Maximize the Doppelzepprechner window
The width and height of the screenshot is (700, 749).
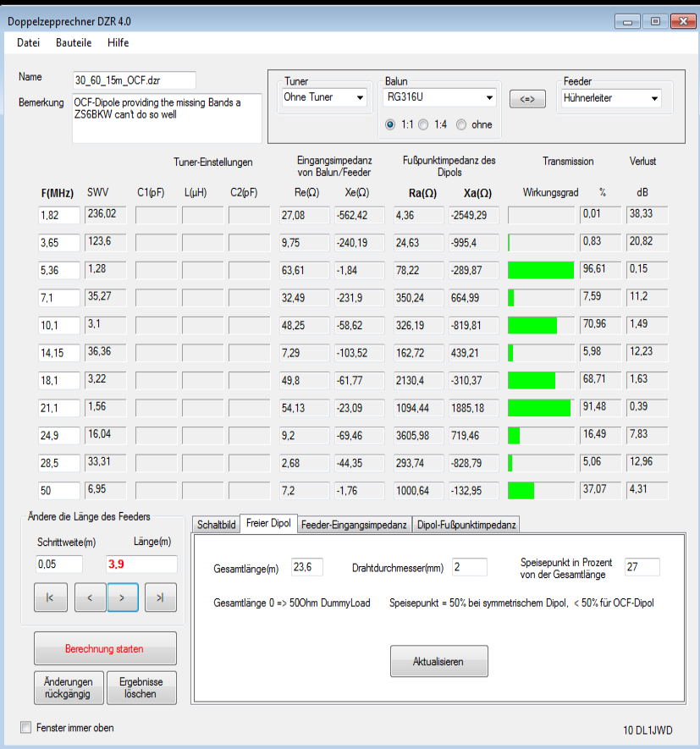pos(654,20)
